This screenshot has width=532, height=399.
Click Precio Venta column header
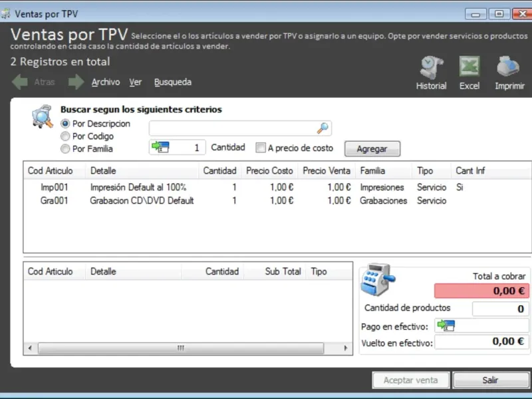[327, 171]
